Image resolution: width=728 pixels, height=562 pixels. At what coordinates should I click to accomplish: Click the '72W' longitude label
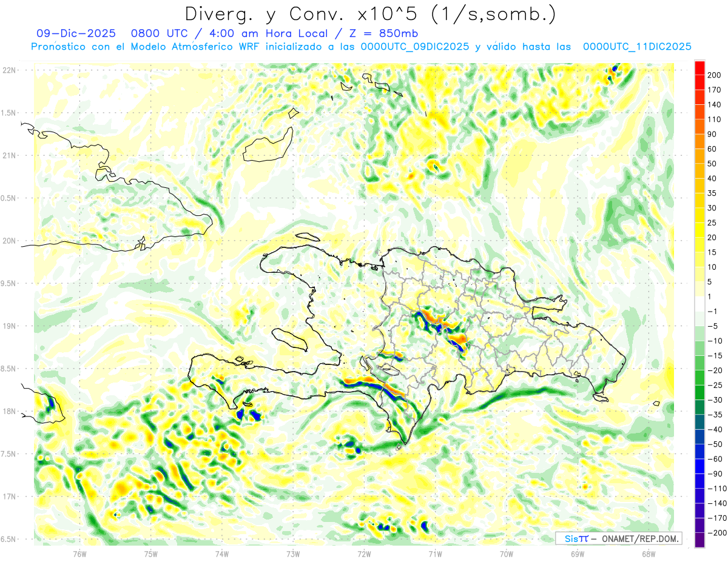tap(364, 554)
